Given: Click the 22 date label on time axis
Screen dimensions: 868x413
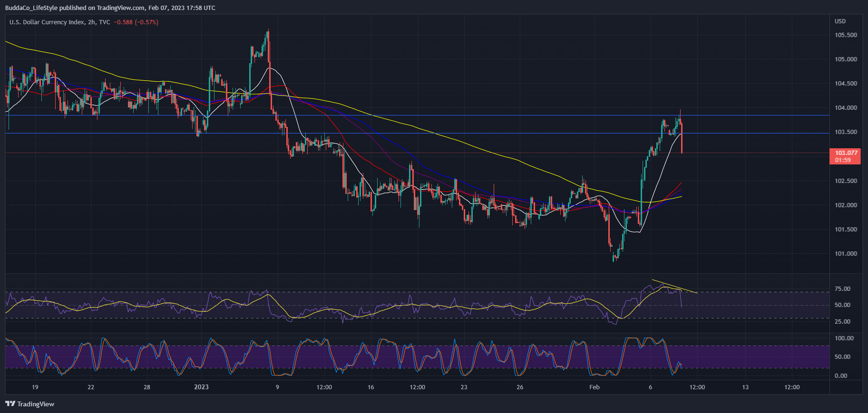Looking at the screenshot, I should 91,387.
